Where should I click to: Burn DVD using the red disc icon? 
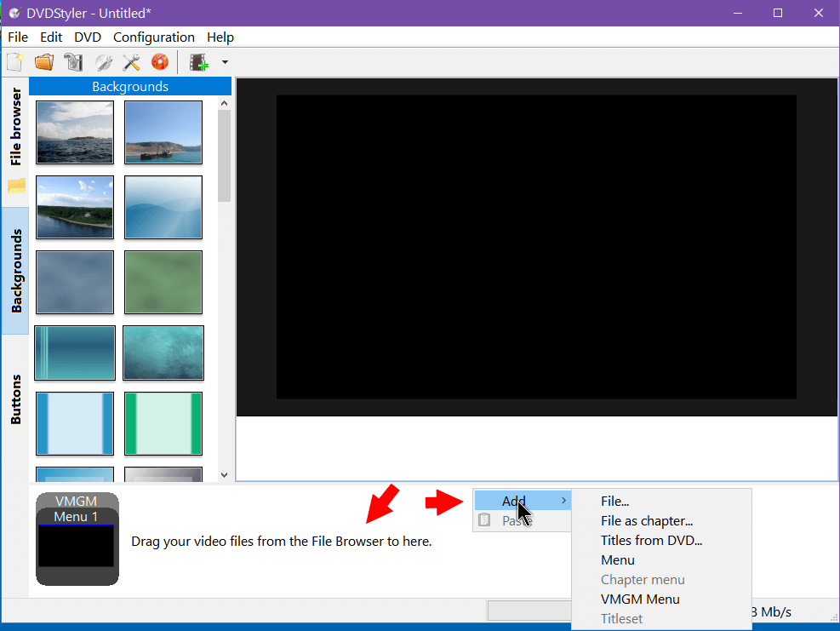pos(160,62)
